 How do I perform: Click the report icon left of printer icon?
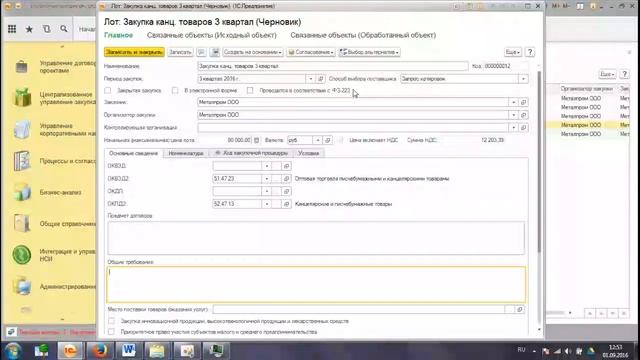pyautogui.click(x=201, y=52)
